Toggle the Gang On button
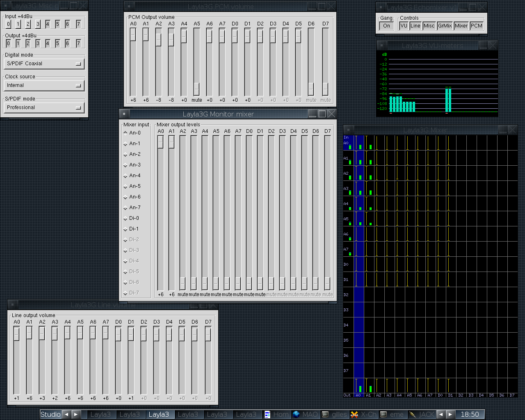The width and height of the screenshot is (525, 420). click(x=386, y=26)
